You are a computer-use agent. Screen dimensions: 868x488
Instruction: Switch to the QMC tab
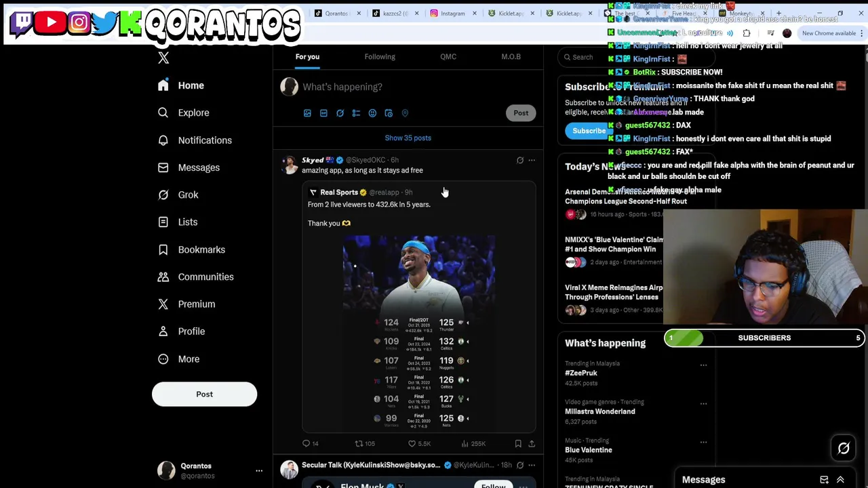[x=448, y=57]
